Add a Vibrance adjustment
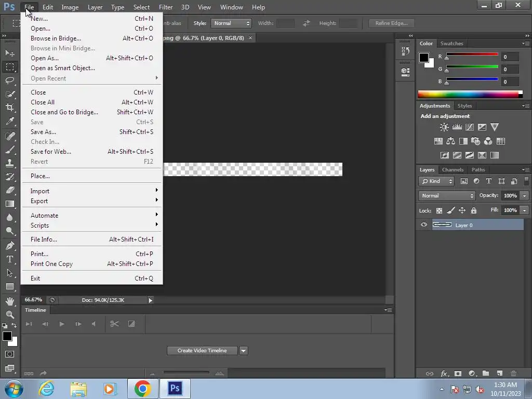The height and width of the screenshot is (399, 532). coord(495,127)
